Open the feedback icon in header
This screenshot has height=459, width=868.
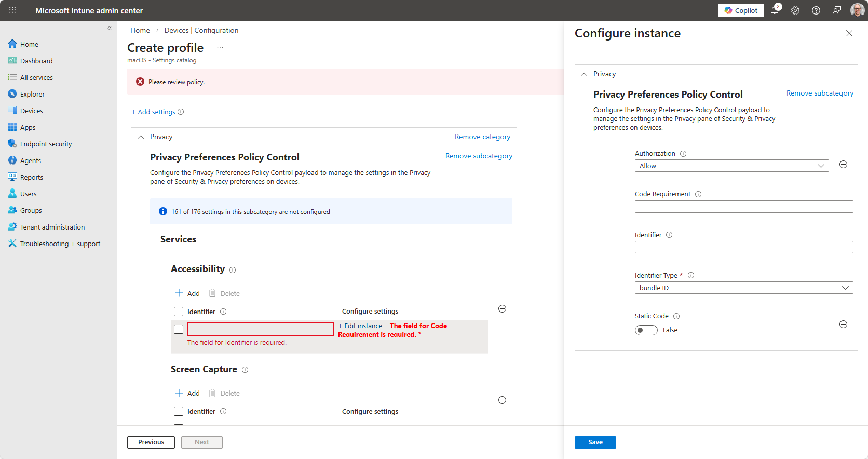(x=837, y=10)
